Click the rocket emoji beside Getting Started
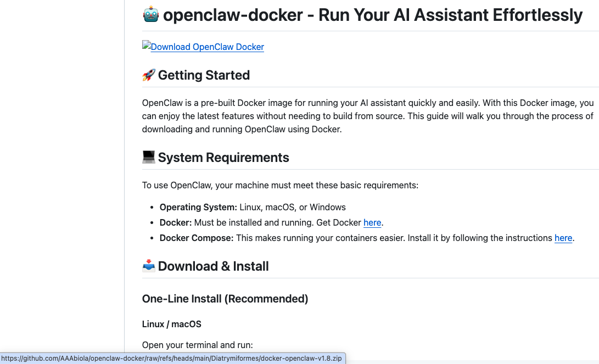 (149, 75)
